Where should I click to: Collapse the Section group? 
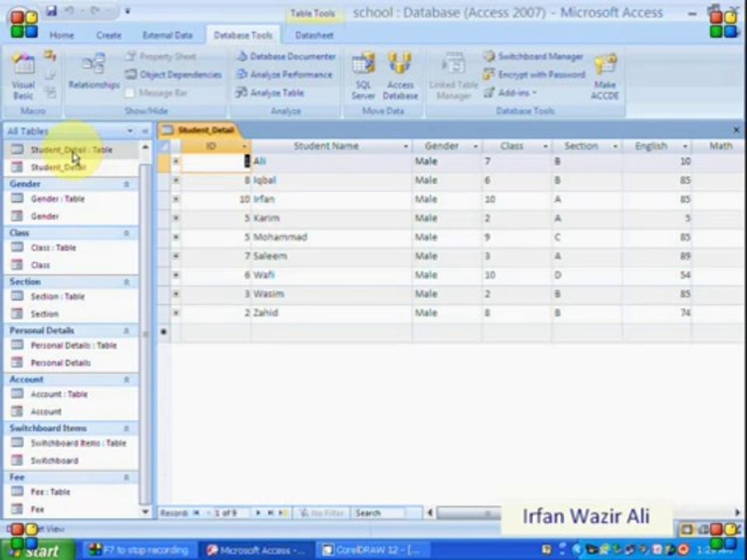[127, 282]
